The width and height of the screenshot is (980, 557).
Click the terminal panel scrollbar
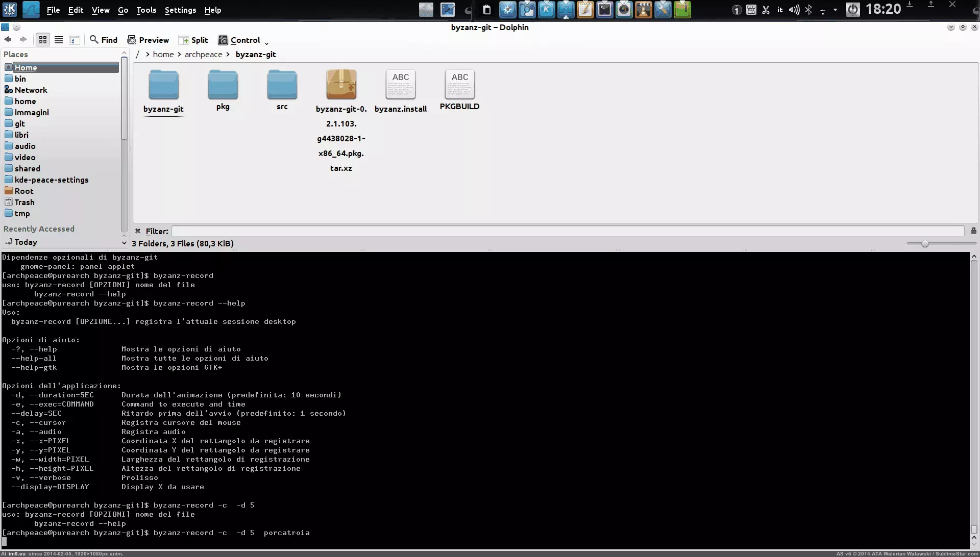974,397
